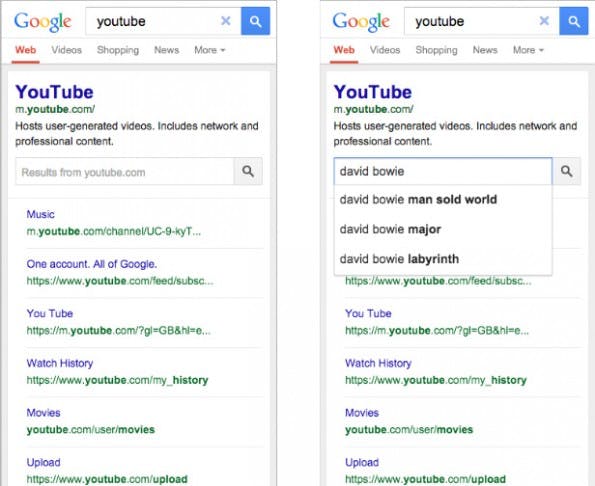Select the Web tab in right screen
Image resolution: width=595 pixels, height=486 pixels.
pyautogui.click(x=344, y=50)
